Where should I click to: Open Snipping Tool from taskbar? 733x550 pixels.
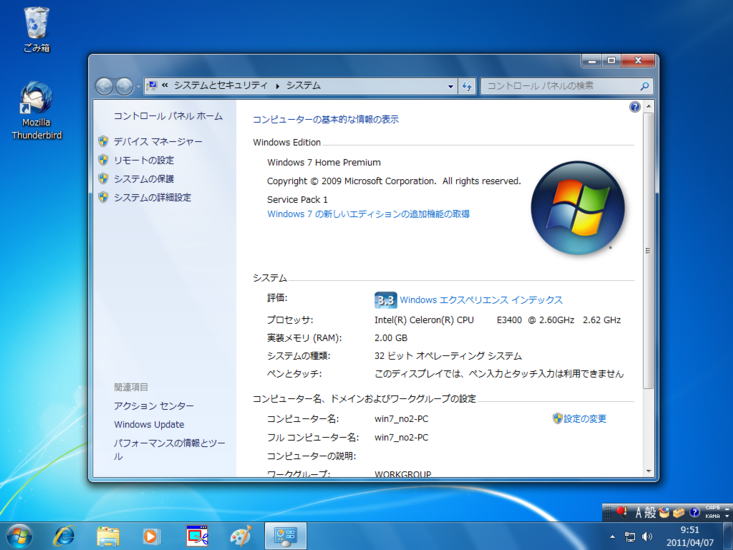[197, 536]
